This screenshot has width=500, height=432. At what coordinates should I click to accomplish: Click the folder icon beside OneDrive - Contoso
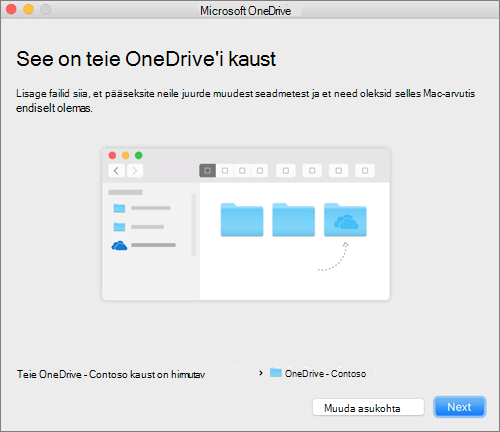click(x=276, y=372)
